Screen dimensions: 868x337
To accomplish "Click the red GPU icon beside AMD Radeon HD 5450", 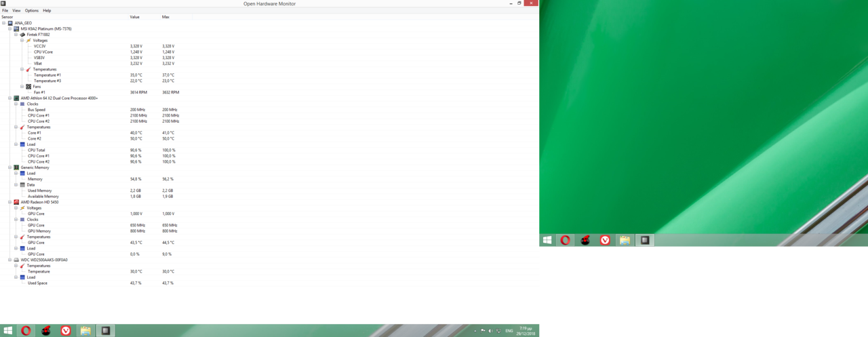I will [x=16, y=202].
